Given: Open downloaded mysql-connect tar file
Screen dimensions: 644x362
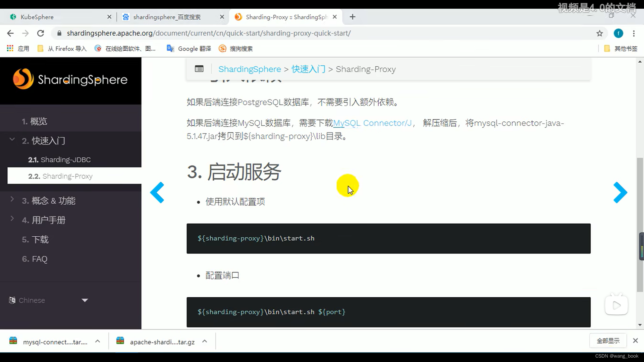Looking at the screenshot, I should pyautogui.click(x=49, y=342).
